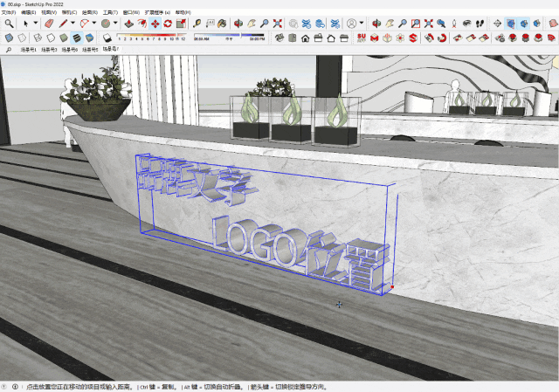Expand the Circle shape tool dropdown arrow
559x392 pixels.
point(115,24)
